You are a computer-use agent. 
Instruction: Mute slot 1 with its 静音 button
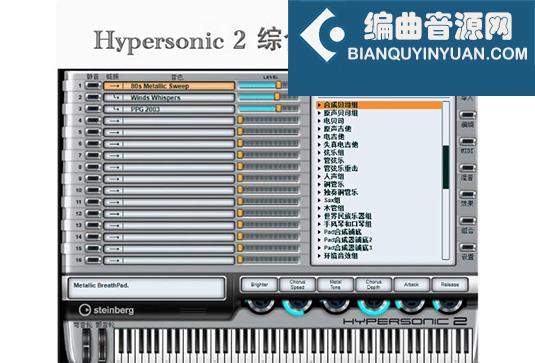[93, 86]
